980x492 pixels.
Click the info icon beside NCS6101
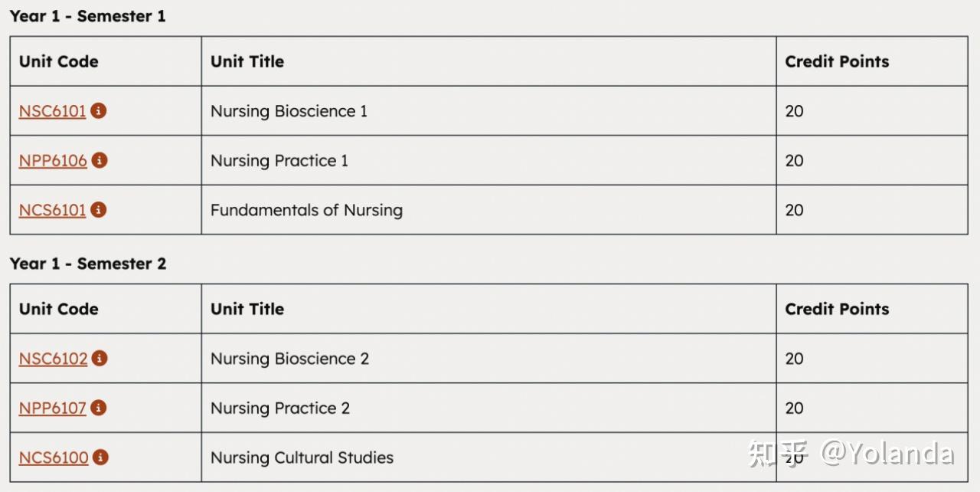coord(98,209)
